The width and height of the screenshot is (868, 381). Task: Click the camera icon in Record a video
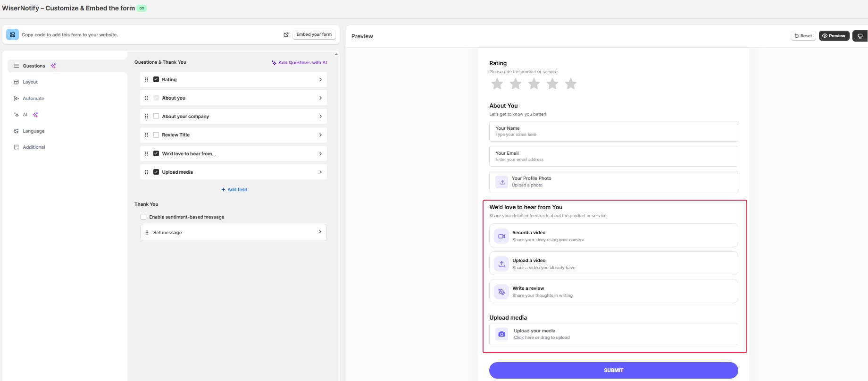[501, 236]
